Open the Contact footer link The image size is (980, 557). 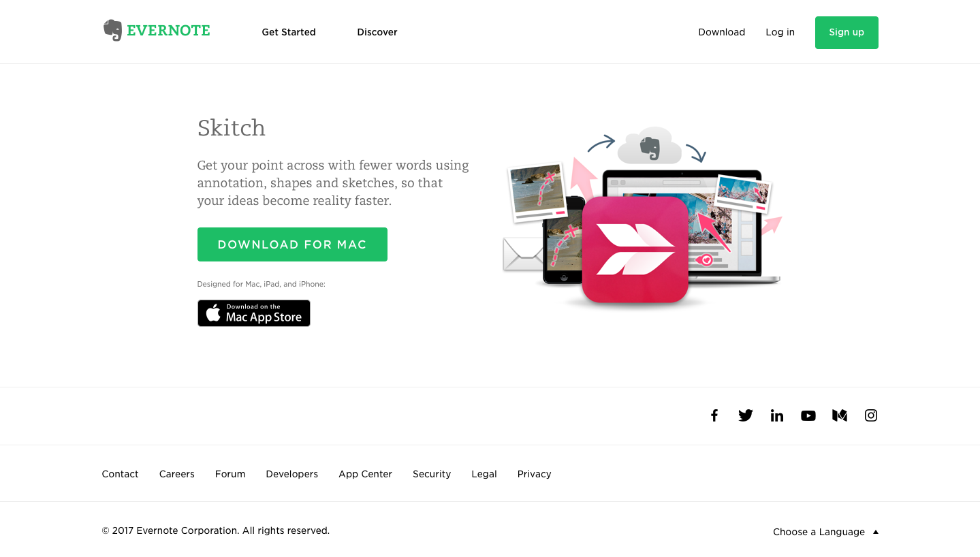click(x=120, y=474)
